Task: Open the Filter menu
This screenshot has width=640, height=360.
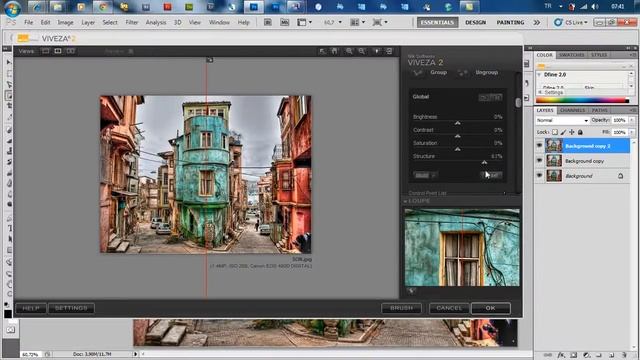Action: [x=132, y=22]
